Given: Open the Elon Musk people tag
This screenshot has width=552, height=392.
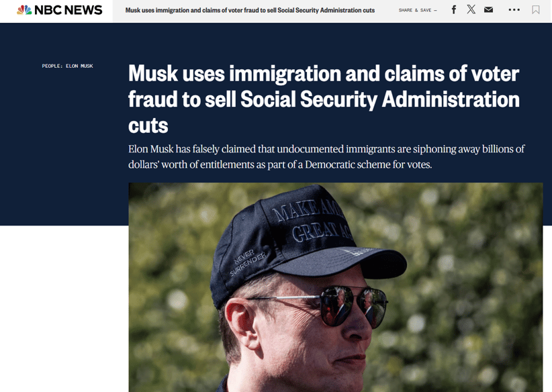Looking at the screenshot, I should pyautogui.click(x=79, y=66).
